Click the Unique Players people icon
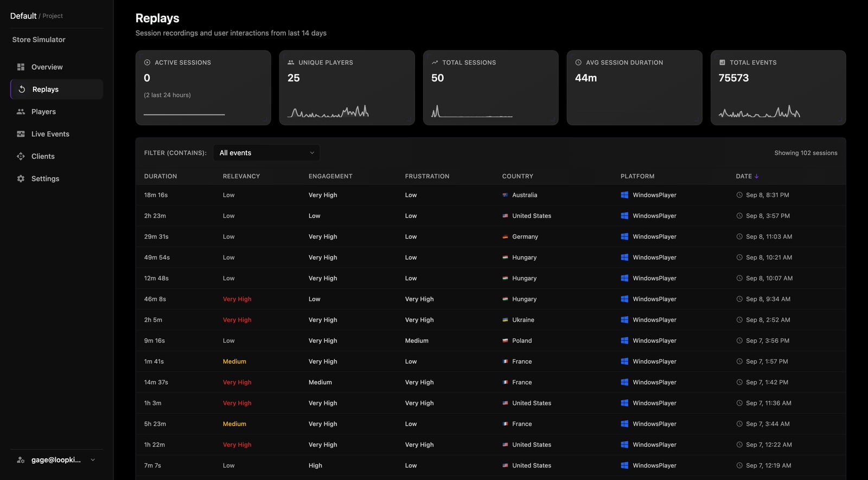The height and width of the screenshot is (480, 868). tap(291, 62)
